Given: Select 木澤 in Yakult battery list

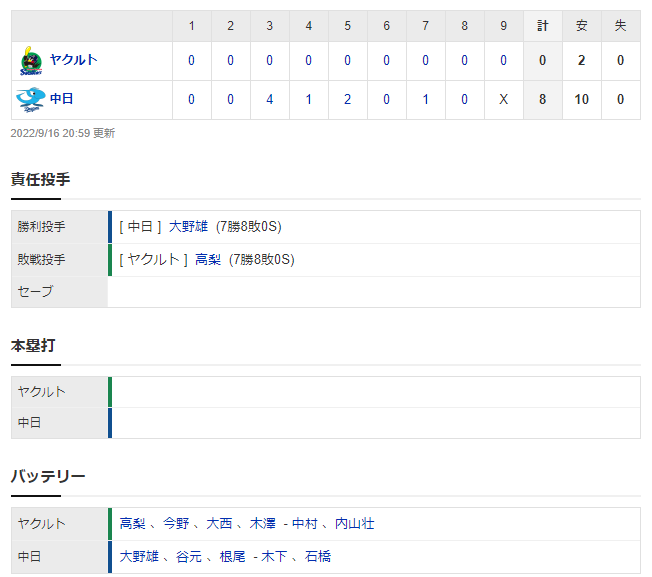Looking at the screenshot, I should point(262,523).
